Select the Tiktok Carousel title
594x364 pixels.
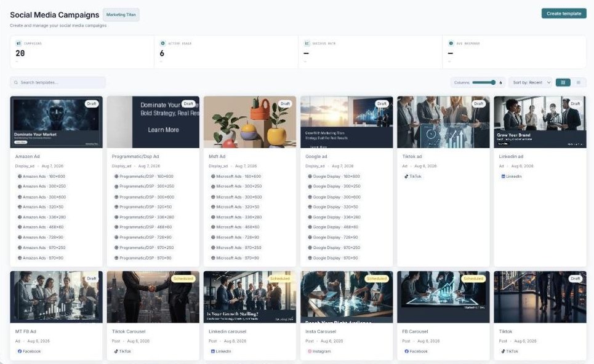click(129, 331)
